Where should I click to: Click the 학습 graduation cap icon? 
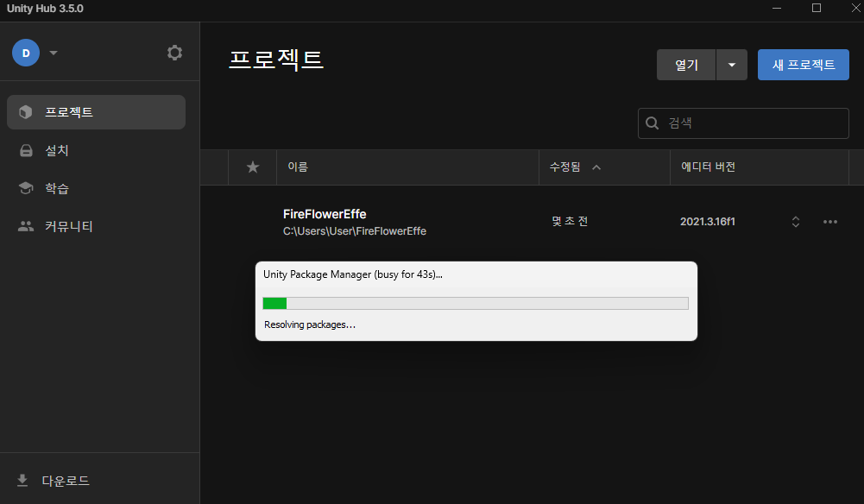(26, 188)
